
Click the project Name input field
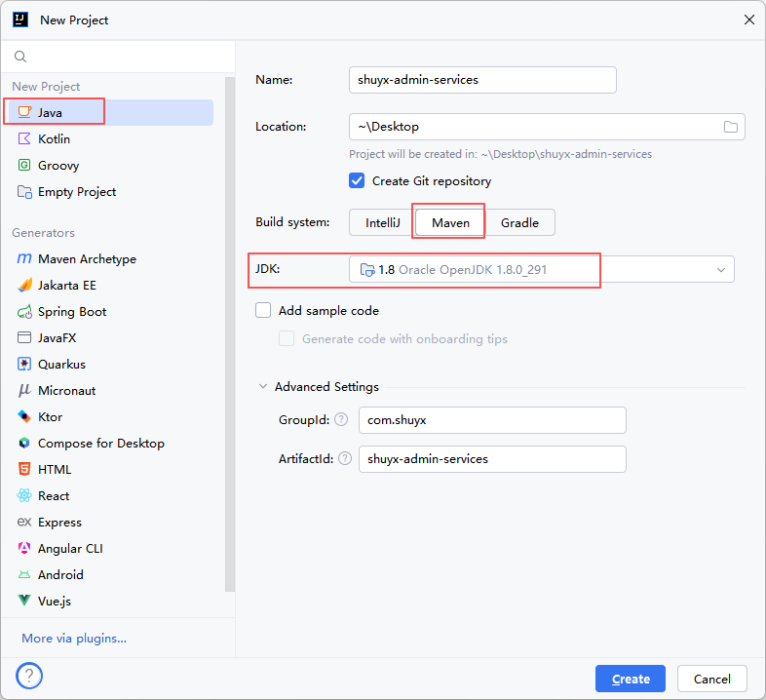(482, 80)
